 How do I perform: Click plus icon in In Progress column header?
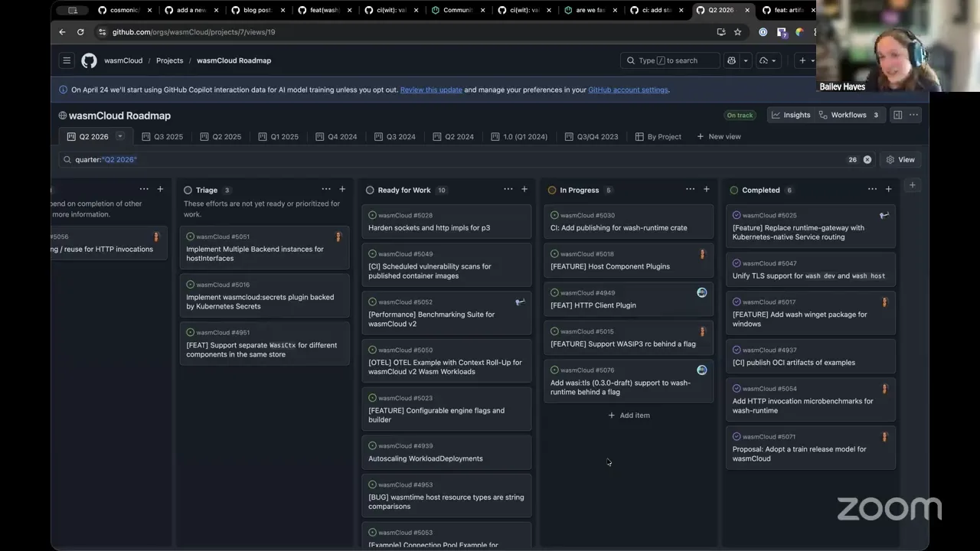pyautogui.click(x=707, y=189)
